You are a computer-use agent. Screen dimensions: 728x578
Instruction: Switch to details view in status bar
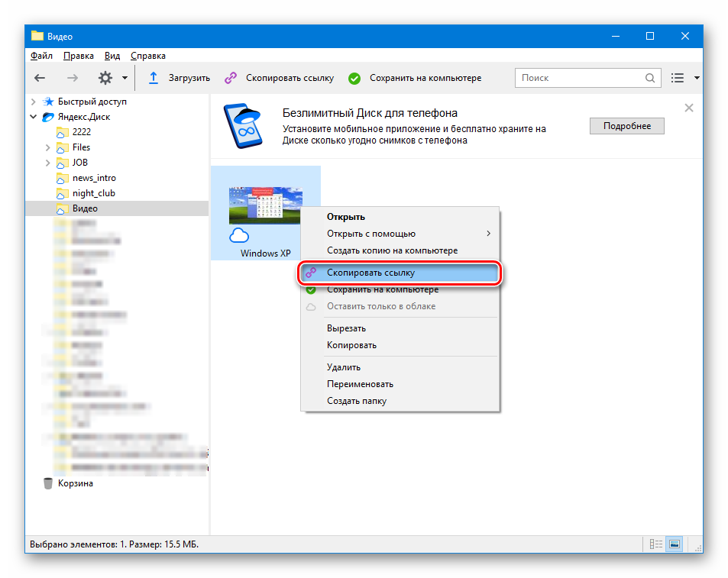(655, 544)
